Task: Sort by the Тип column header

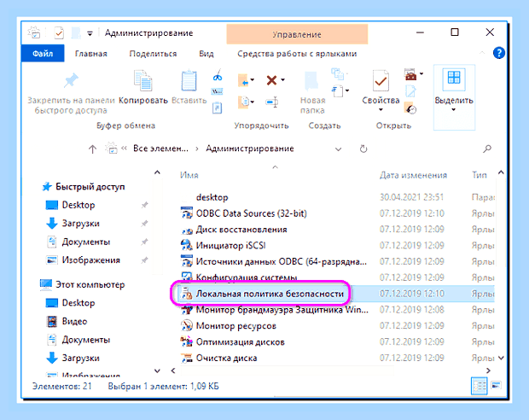Action: point(479,175)
